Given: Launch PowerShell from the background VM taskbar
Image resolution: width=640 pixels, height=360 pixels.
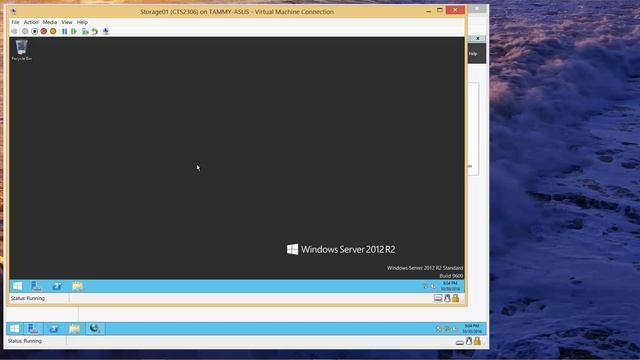Looking at the screenshot, I should coord(54,329).
